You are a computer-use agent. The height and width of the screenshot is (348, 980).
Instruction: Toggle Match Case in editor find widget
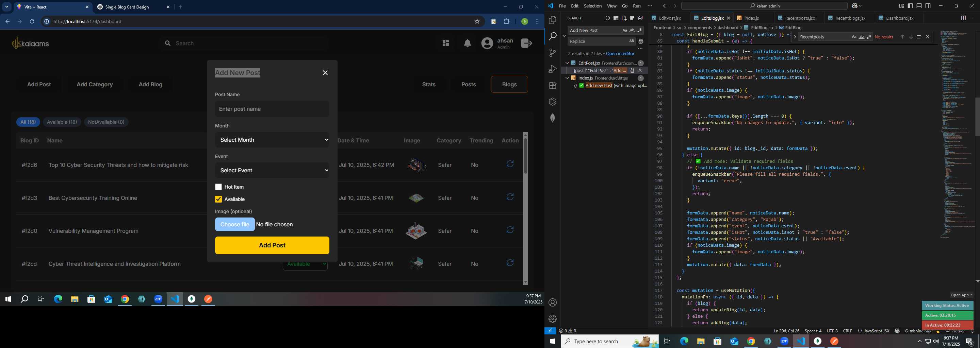[854, 37]
